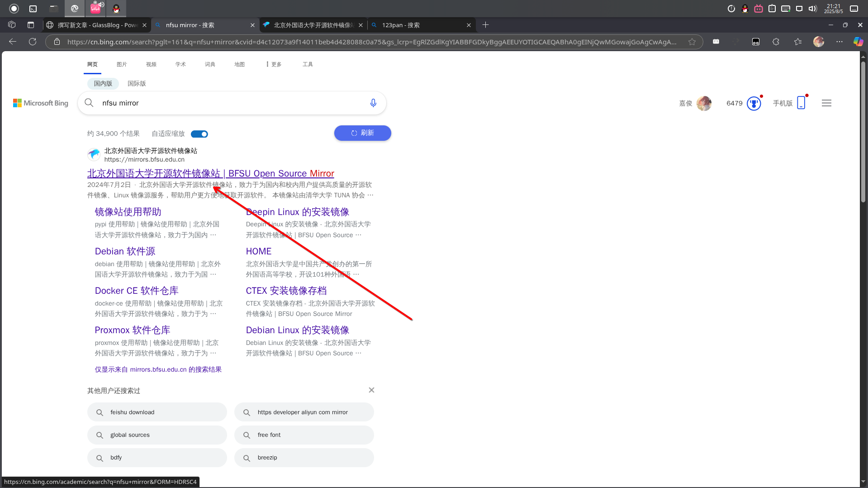Open the Deepin Linux 的安装镜像 link

coord(298,212)
